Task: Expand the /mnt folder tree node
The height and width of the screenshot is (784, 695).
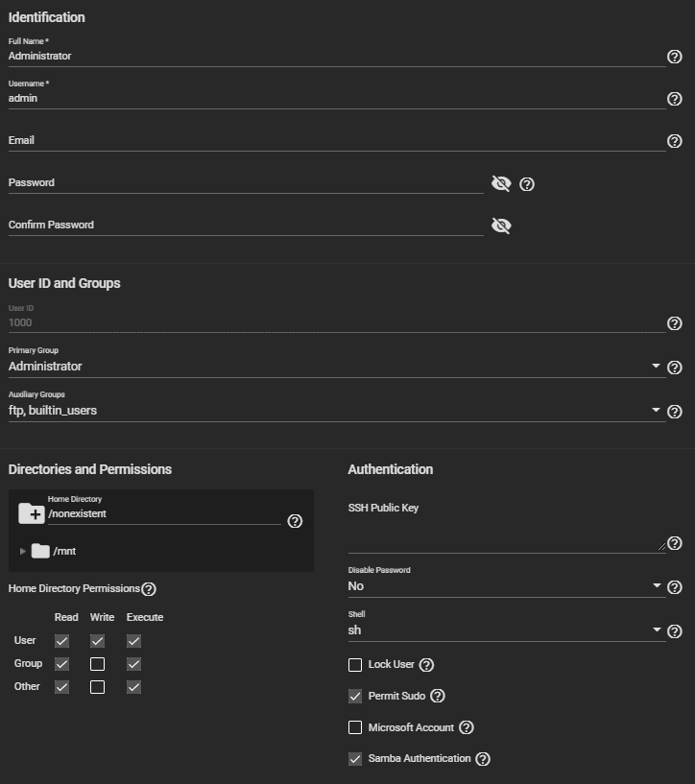Action: point(23,552)
